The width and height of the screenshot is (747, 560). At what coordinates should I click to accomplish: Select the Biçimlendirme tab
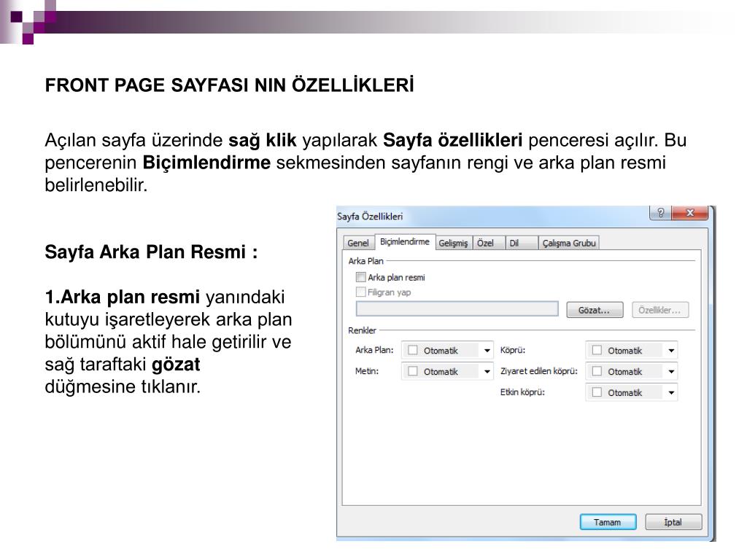click(x=404, y=242)
